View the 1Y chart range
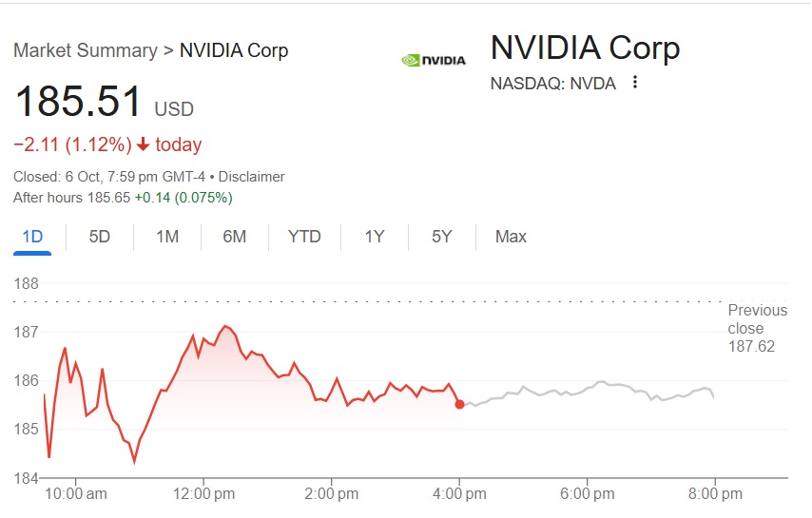This screenshot has width=812, height=518. [375, 237]
